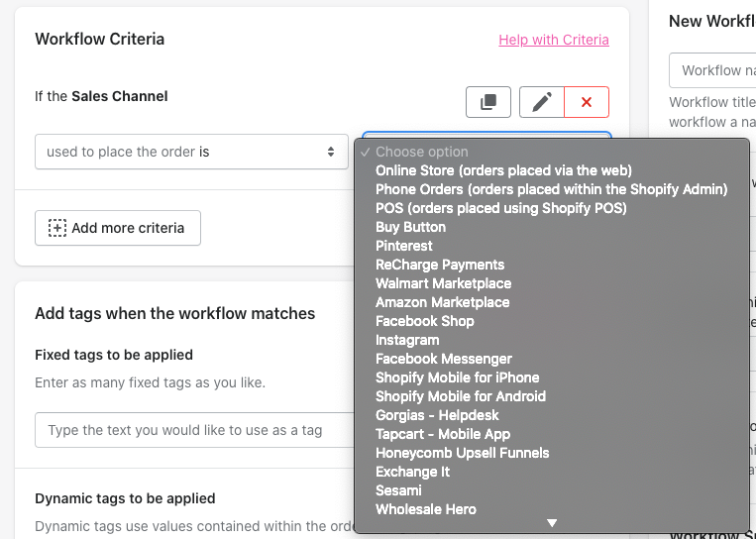Image resolution: width=756 pixels, height=539 pixels.
Task: Pick Honeycomb Upsell Funnels option
Action: 552,453
